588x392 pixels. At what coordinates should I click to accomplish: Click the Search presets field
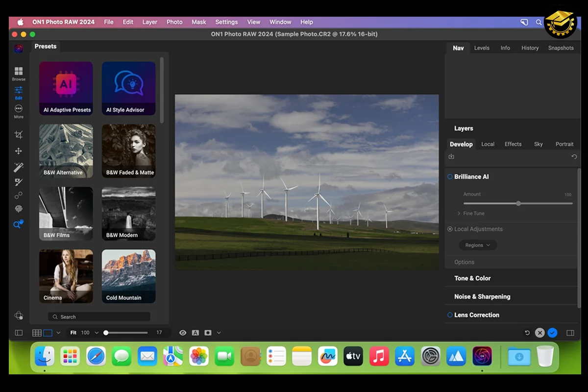[99, 317]
